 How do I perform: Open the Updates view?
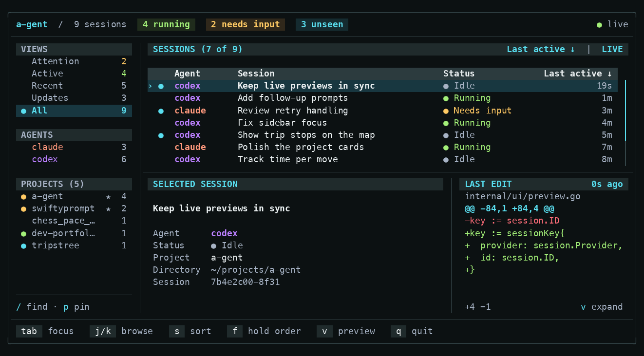pyautogui.click(x=74, y=98)
